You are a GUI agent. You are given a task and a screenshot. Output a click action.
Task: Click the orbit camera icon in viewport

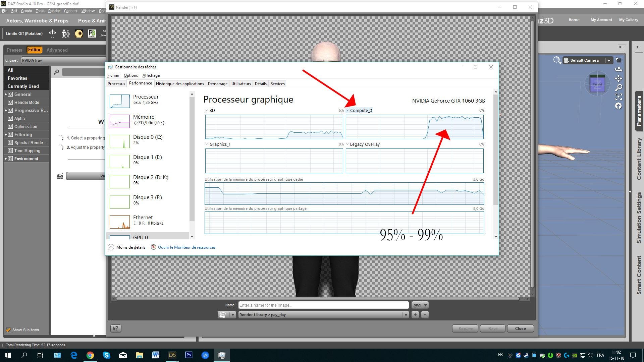619,69
